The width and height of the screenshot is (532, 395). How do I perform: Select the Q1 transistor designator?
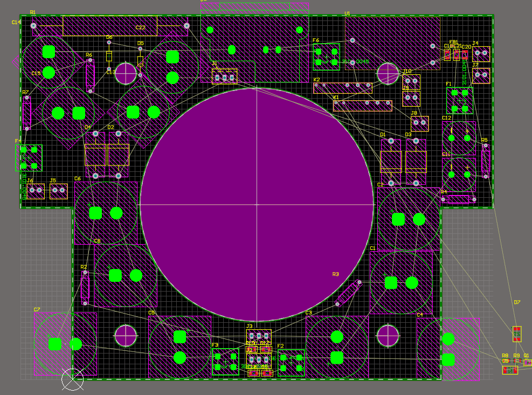tap(526, 356)
